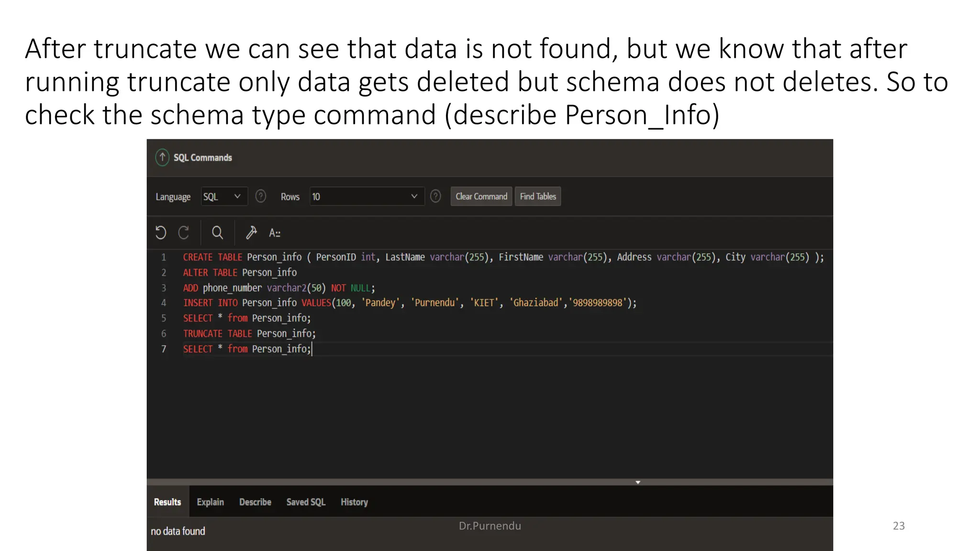Open the Language SQL dropdown
980x551 pixels.
(224, 196)
